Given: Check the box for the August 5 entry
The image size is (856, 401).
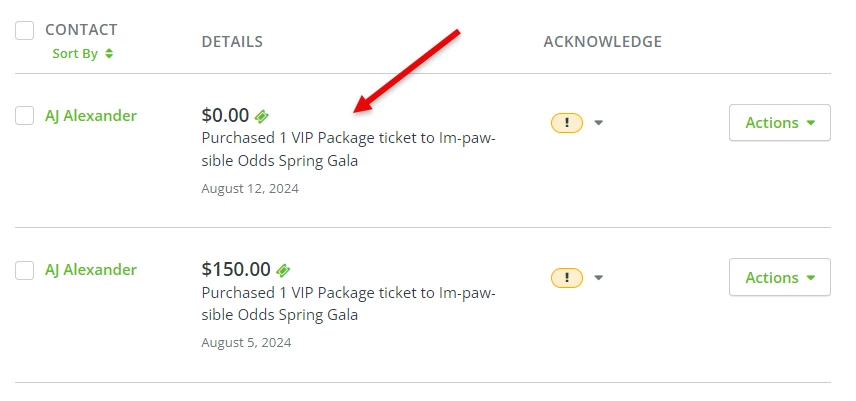Looking at the screenshot, I should tap(25, 270).
